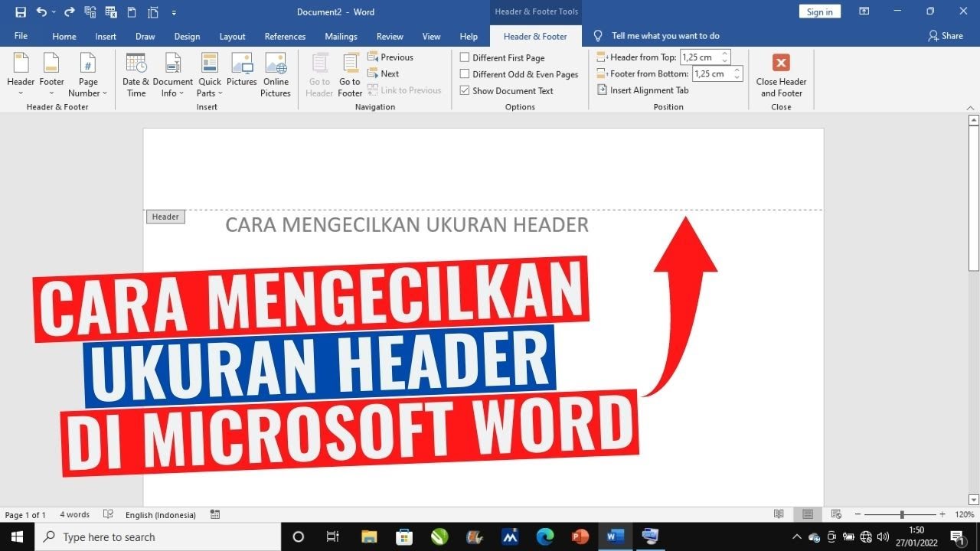The height and width of the screenshot is (551, 980).
Task: Adjust Header from Top spinner arrows
Action: 726,57
